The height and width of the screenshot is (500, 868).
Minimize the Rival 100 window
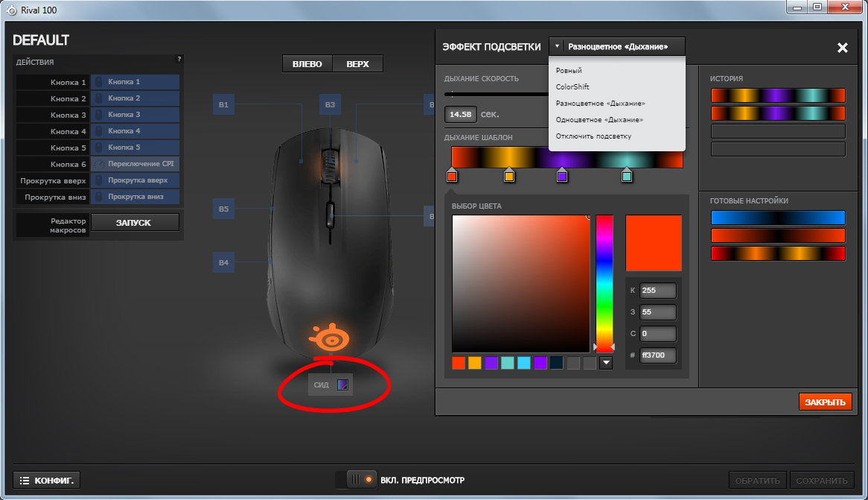(797, 7)
